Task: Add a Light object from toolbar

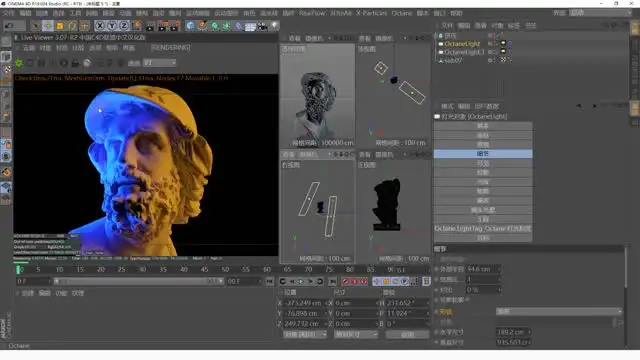Action: pyautogui.click(x=274, y=26)
